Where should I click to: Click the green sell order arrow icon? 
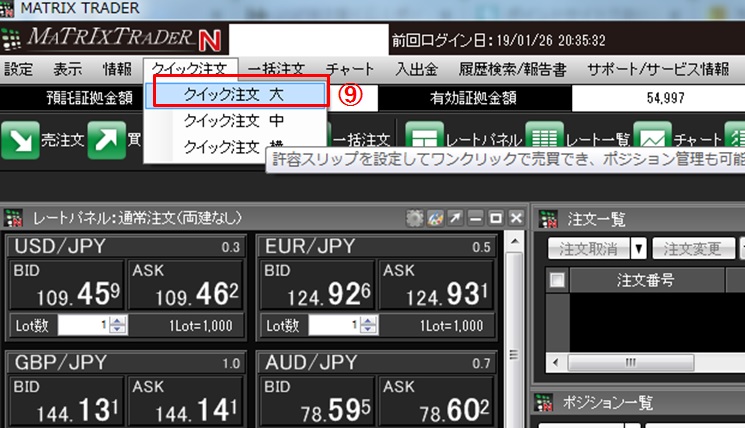pyautogui.click(x=20, y=140)
